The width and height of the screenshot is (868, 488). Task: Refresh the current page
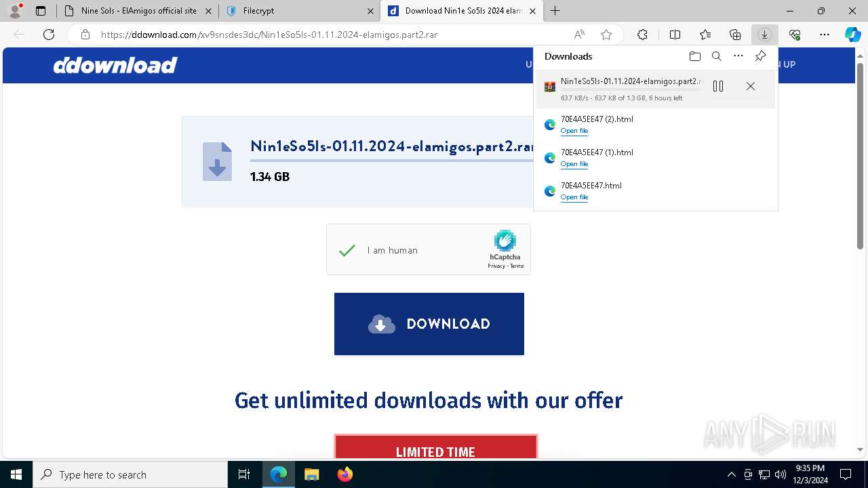[x=49, y=35]
